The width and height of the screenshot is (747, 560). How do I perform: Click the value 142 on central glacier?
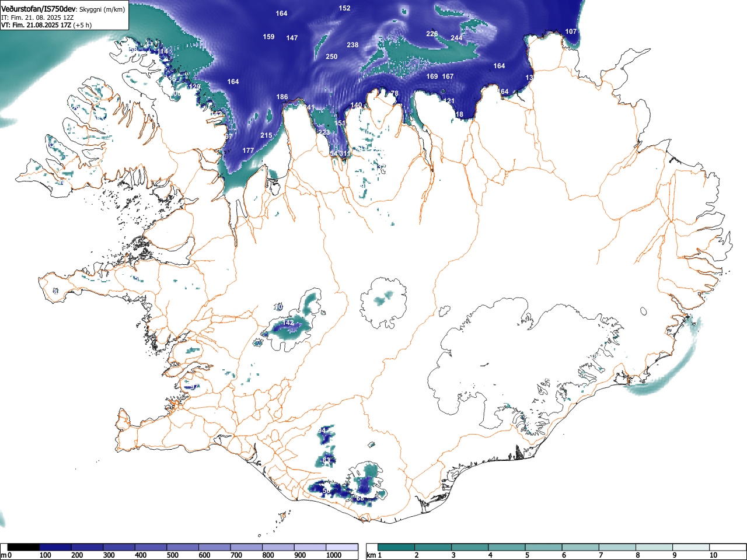click(288, 323)
